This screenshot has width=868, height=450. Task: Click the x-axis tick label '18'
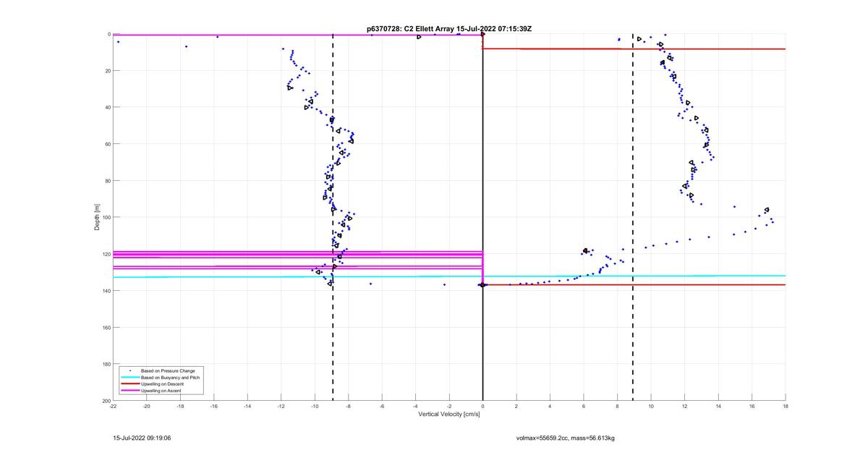[785, 407]
